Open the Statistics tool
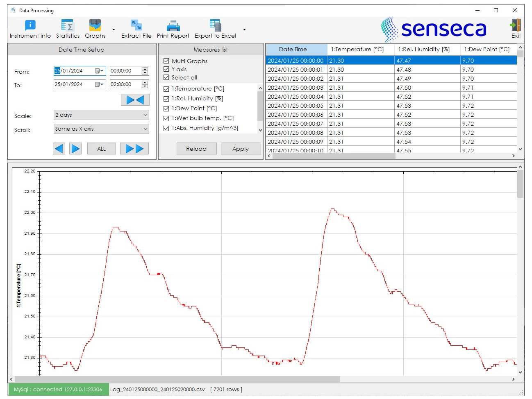This screenshot has height=399, width=532. point(68,29)
